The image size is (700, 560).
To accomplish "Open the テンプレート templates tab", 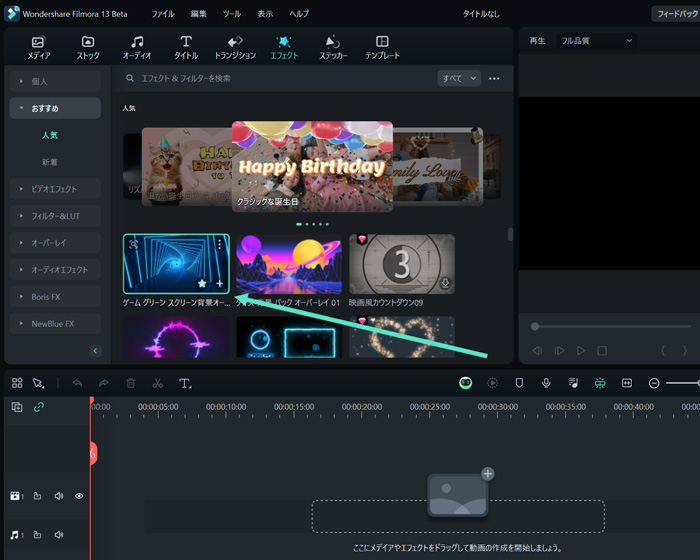I will (382, 48).
